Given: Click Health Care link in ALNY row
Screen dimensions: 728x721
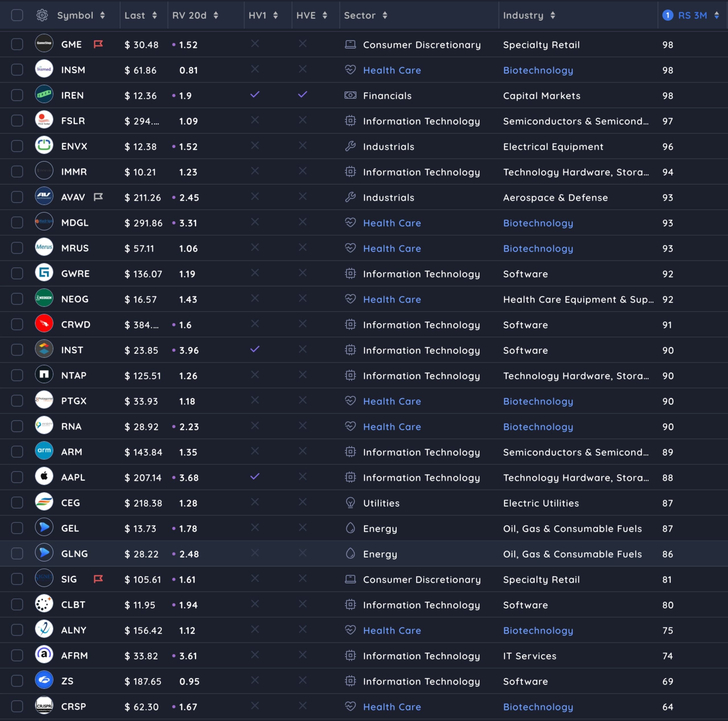Looking at the screenshot, I should click(x=392, y=630).
